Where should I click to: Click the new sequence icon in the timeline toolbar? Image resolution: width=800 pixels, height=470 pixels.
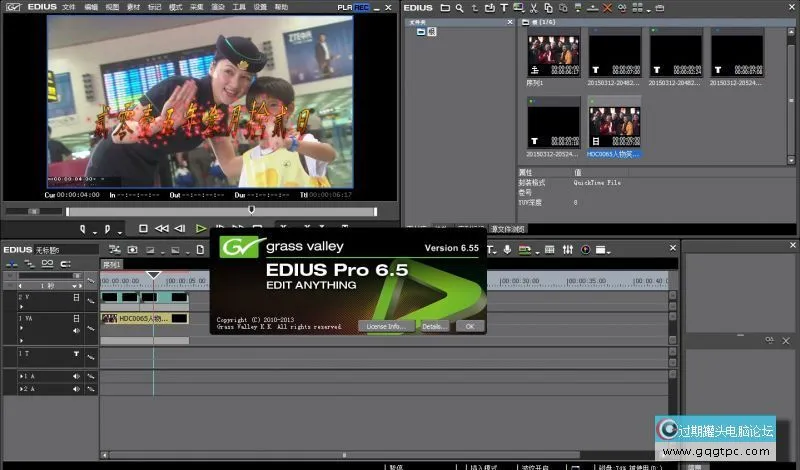(x=115, y=250)
